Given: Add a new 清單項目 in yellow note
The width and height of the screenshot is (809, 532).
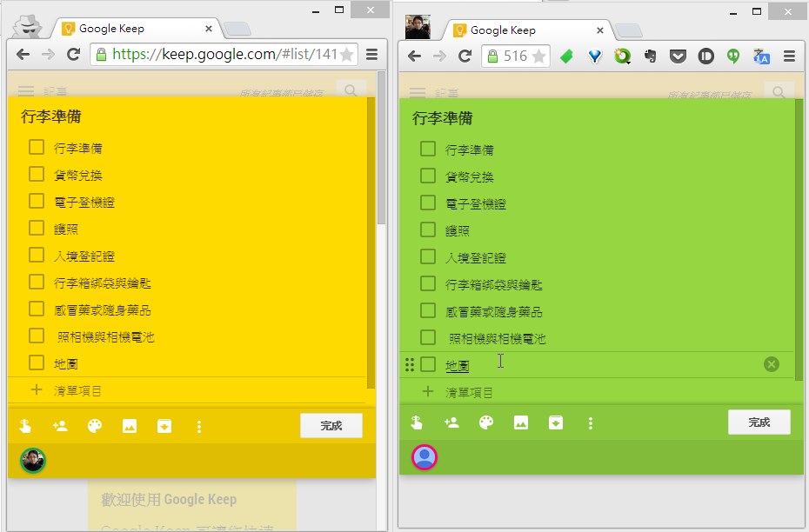Looking at the screenshot, I should (x=77, y=391).
